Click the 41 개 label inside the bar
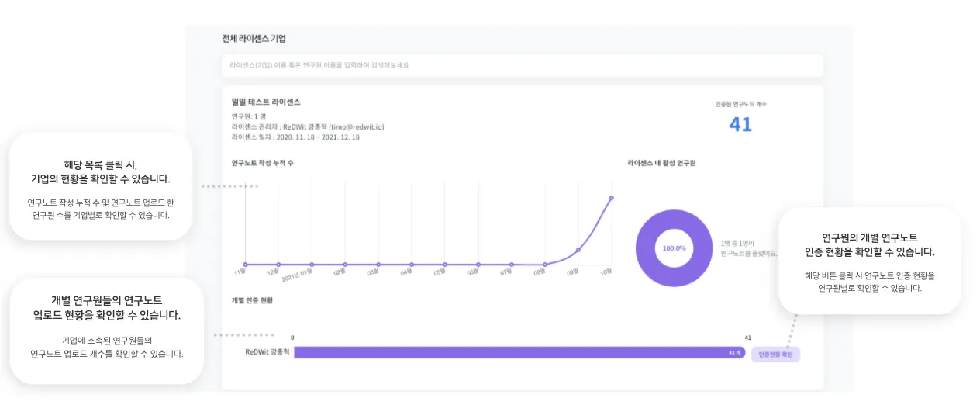This screenshot has height=412, width=980. [735, 352]
